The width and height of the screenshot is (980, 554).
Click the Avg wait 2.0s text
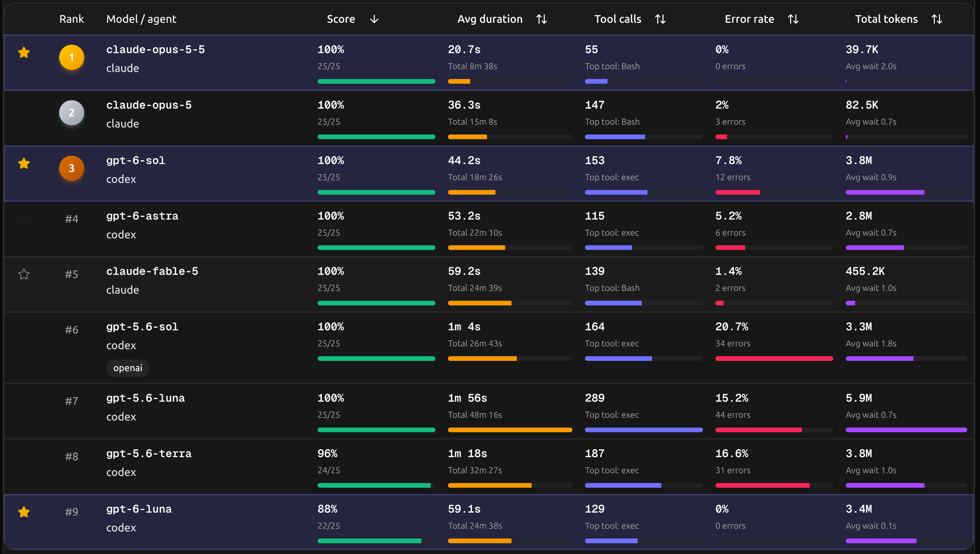coord(871,66)
